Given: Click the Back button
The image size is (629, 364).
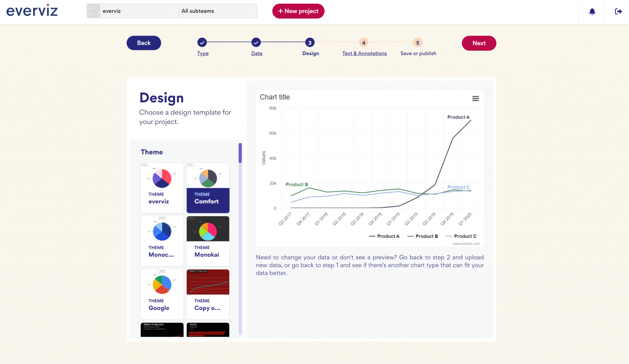Looking at the screenshot, I should coord(144,43).
